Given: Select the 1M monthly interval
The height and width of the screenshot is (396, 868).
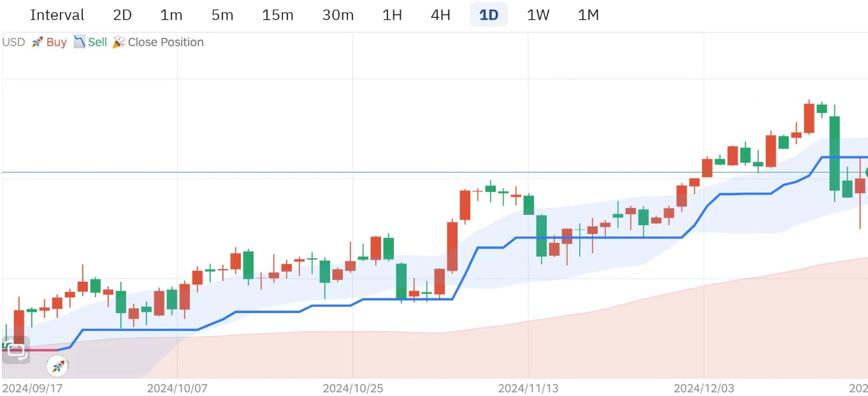Looking at the screenshot, I should coord(588,15).
